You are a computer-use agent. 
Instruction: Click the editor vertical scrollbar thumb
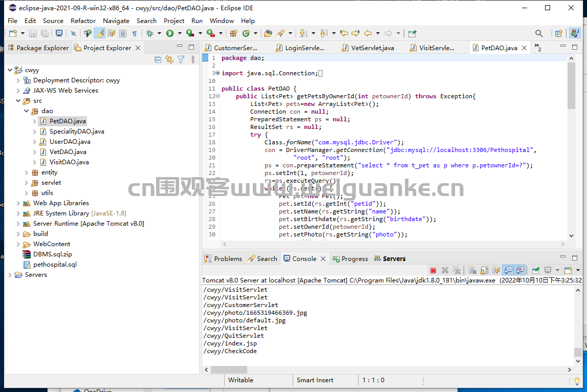[x=571, y=86]
